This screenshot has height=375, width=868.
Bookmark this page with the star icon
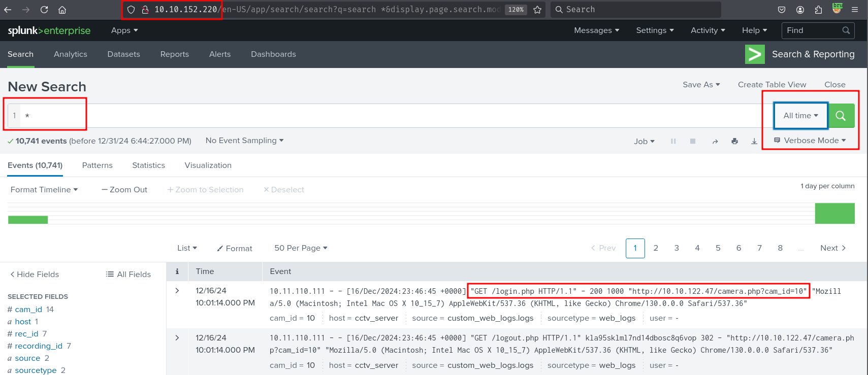point(537,10)
